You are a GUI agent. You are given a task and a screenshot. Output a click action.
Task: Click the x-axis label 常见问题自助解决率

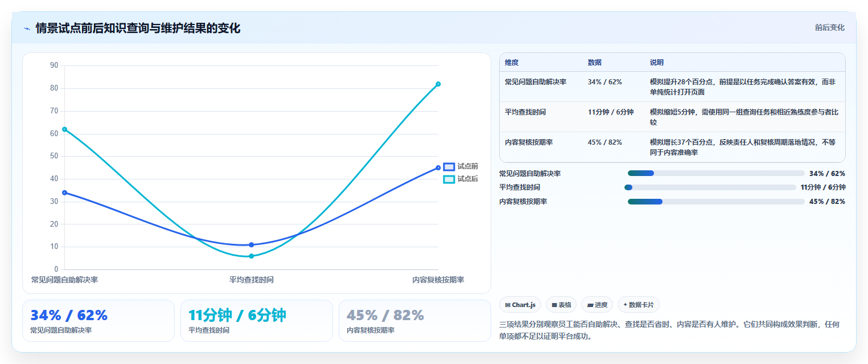[64, 280]
